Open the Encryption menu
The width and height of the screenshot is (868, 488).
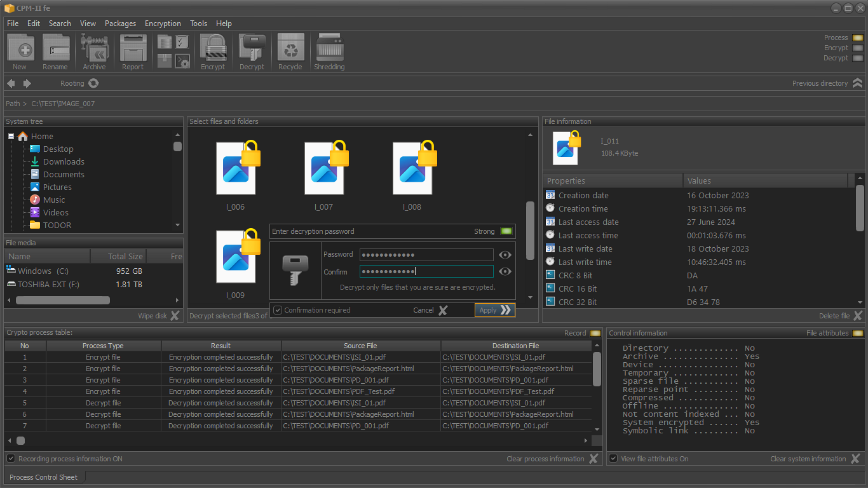pos(163,24)
